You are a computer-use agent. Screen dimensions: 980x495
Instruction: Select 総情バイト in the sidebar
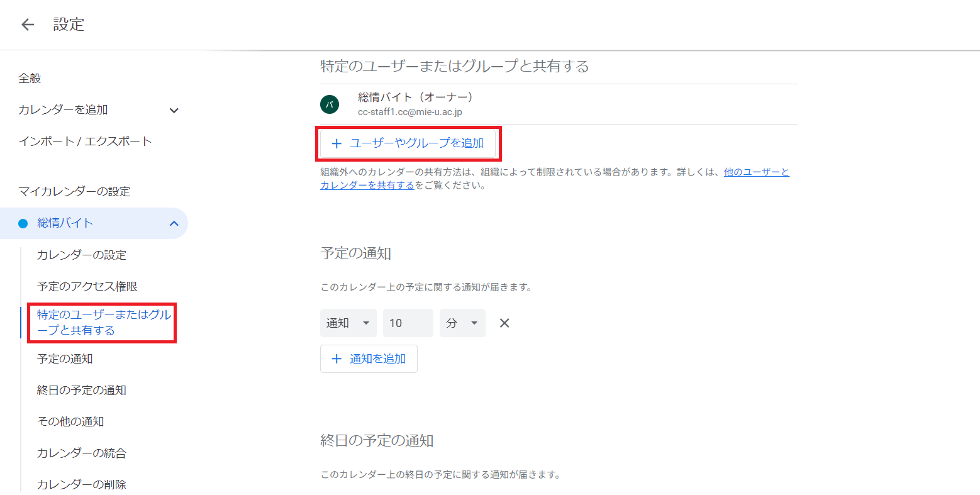pyautogui.click(x=94, y=223)
